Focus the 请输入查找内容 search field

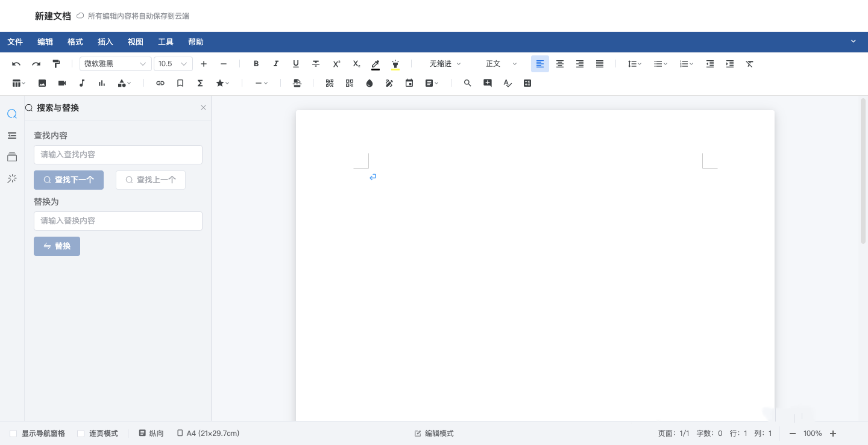click(x=118, y=155)
